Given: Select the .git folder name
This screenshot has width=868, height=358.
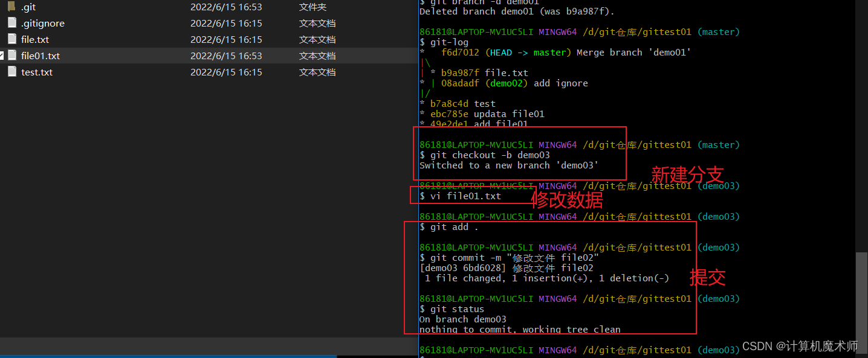Looking at the screenshot, I should tap(28, 7).
